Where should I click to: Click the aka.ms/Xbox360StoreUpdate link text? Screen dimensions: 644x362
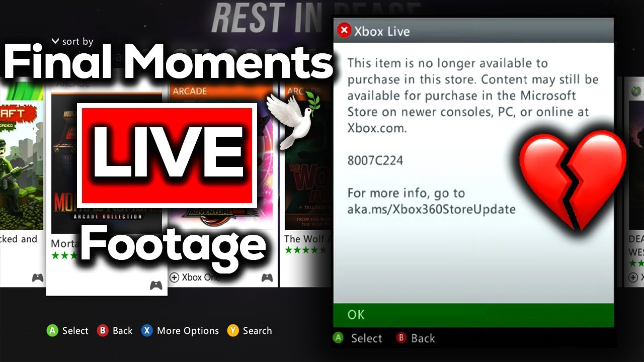click(x=431, y=209)
